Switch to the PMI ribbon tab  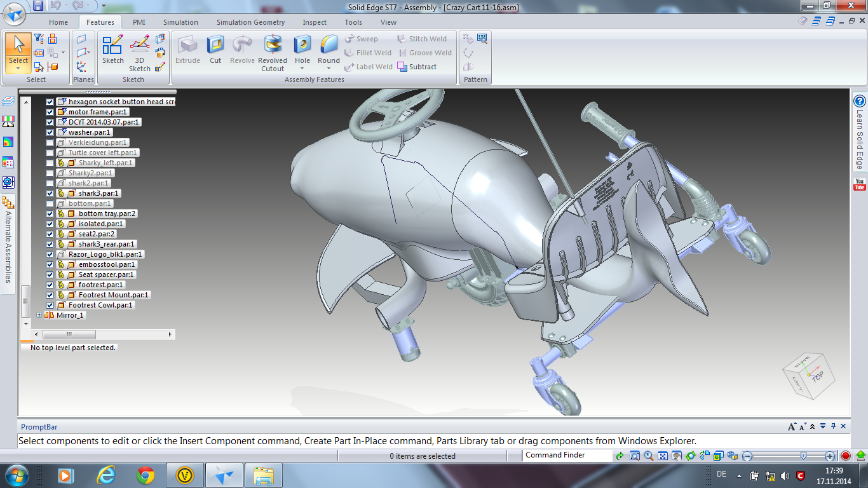tap(139, 22)
